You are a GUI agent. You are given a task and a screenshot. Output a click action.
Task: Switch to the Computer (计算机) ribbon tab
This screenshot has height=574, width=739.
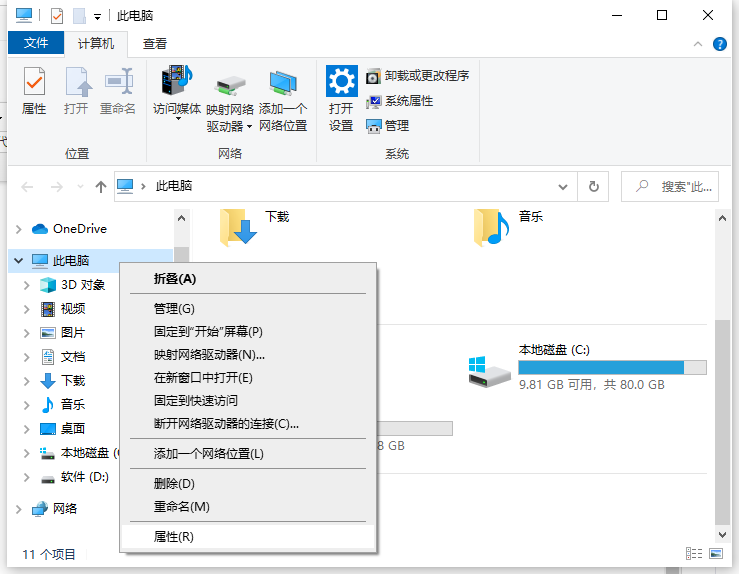(x=96, y=44)
